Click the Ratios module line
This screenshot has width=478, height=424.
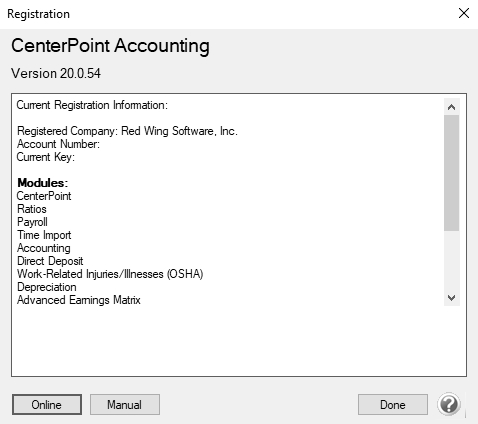pyautogui.click(x=32, y=209)
